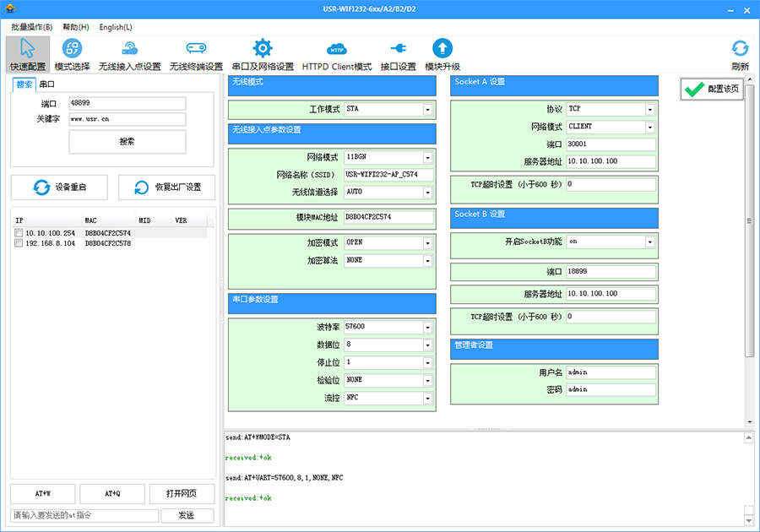Check the device 10.10.100.254 checkbox
Image resolution: width=760 pixels, height=532 pixels.
[x=19, y=233]
